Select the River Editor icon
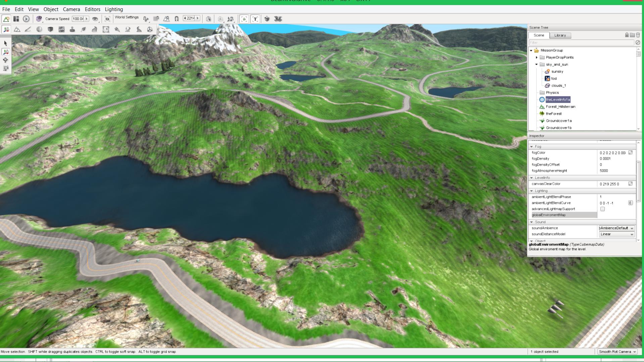The image size is (644, 362). tap(128, 30)
